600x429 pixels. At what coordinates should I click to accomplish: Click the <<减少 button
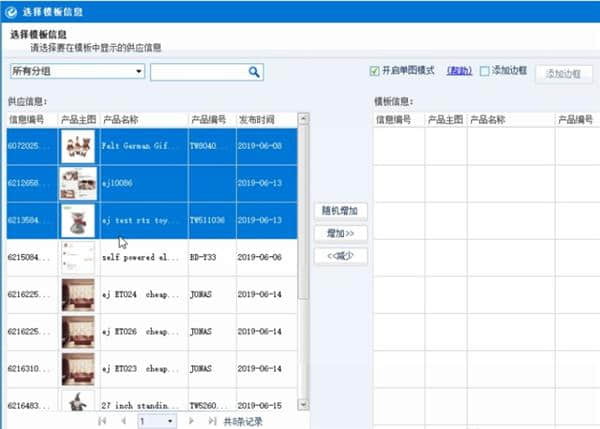pos(340,256)
